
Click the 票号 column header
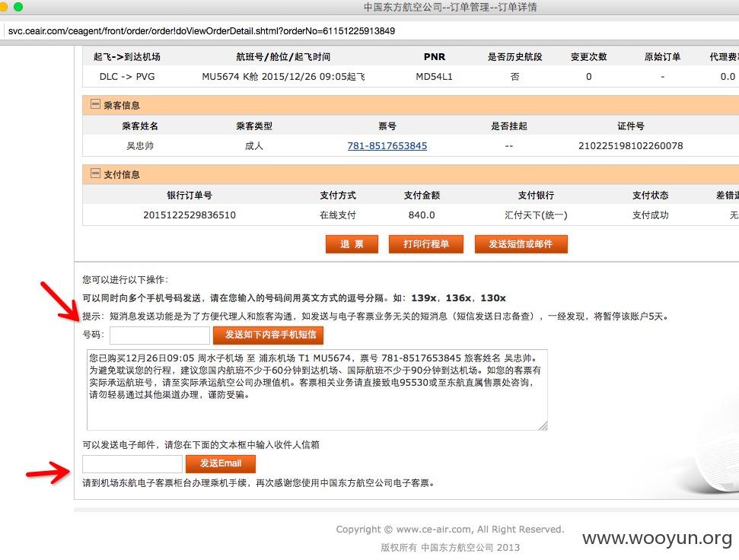[x=387, y=126]
